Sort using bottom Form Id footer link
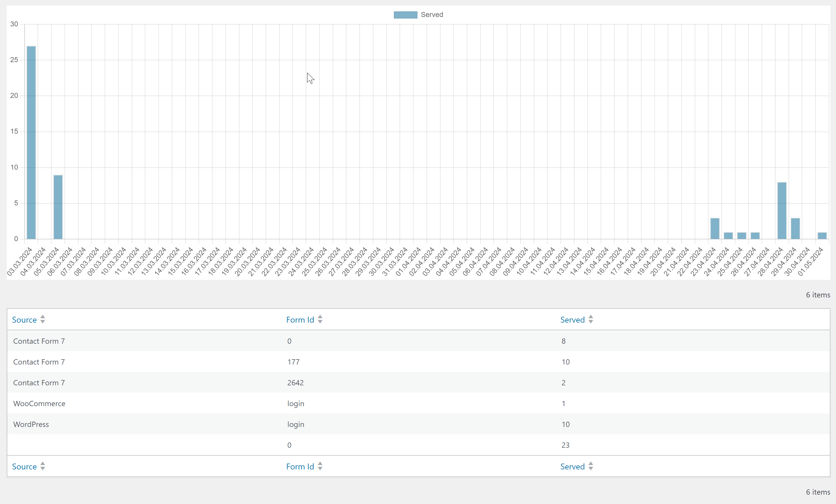The height and width of the screenshot is (504, 836). [x=300, y=467]
